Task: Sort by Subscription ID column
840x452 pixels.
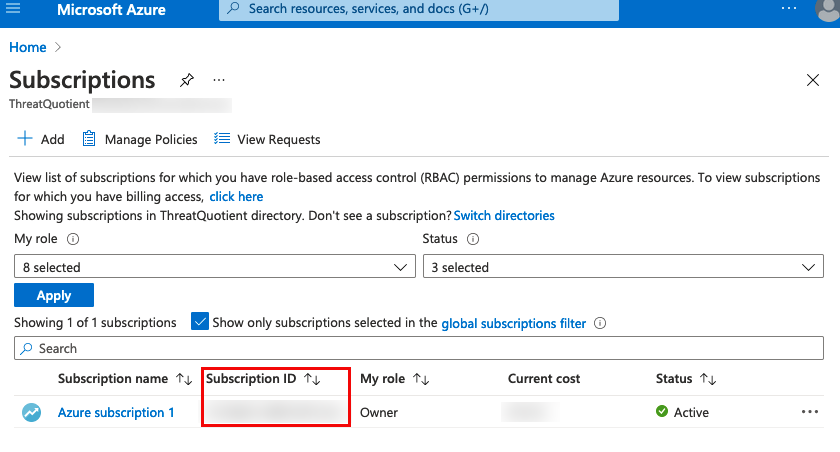Action: [x=263, y=379]
